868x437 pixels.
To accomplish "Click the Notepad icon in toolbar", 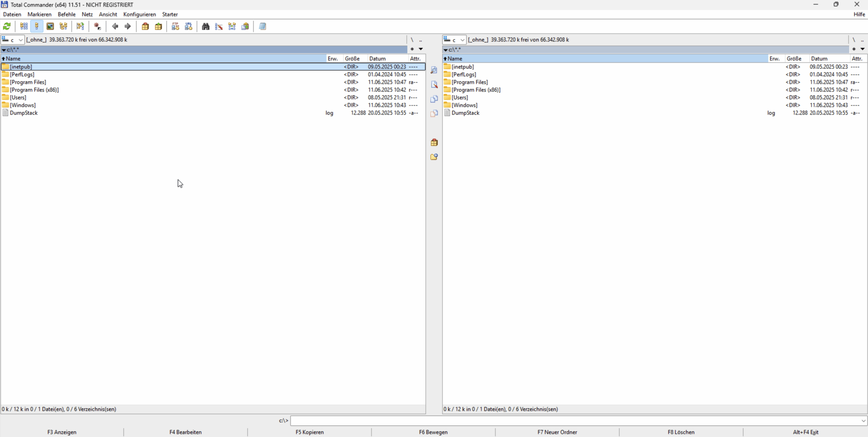I will 262,26.
